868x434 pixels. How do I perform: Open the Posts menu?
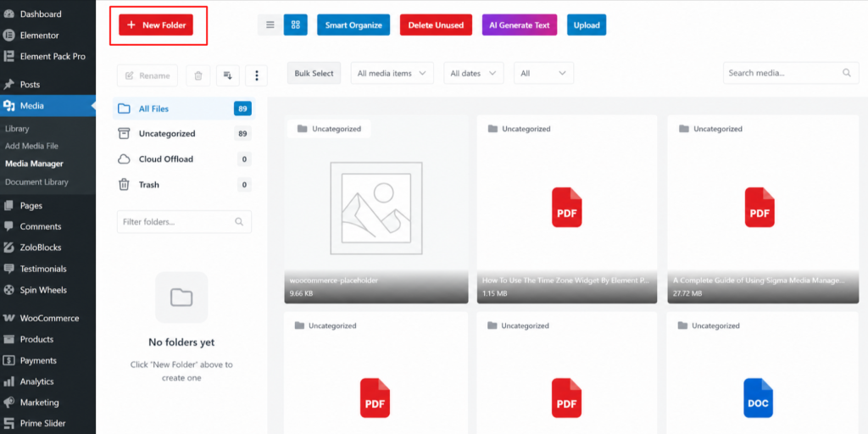click(x=47, y=85)
